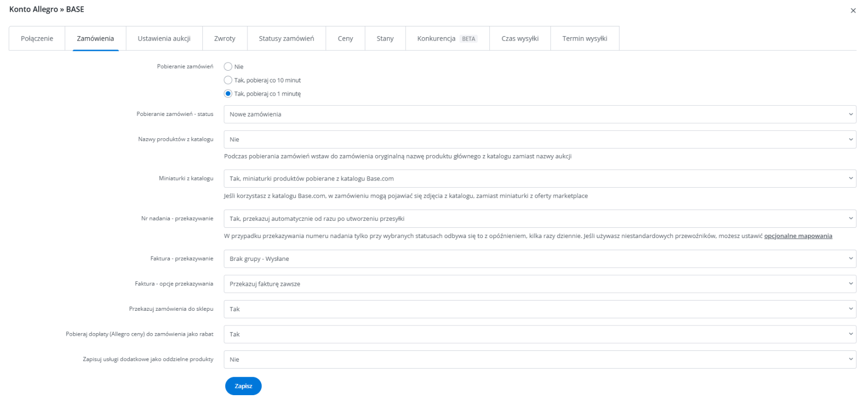Switch to the Termin wysyłki tab

point(584,39)
